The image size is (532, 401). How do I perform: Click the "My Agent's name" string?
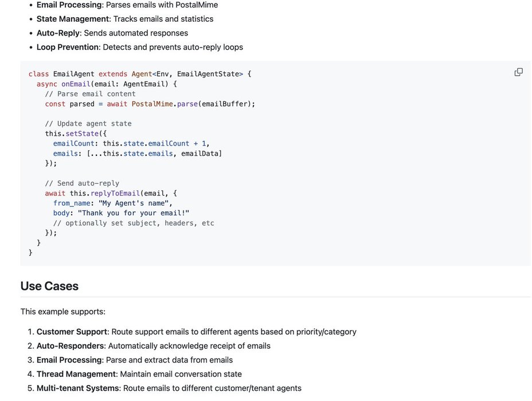135,203
